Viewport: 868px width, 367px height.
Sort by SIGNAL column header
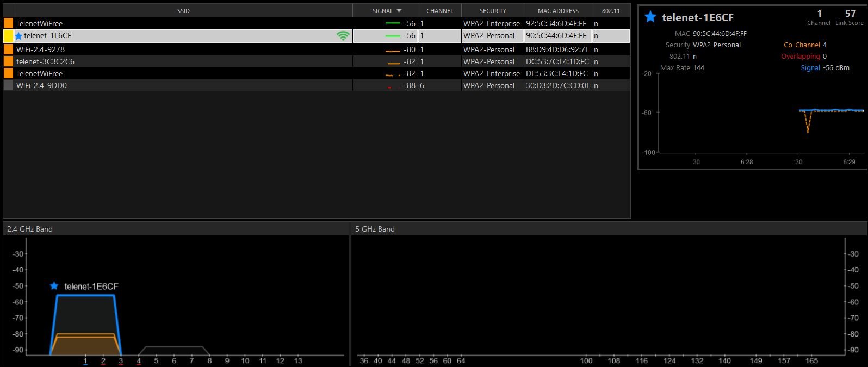(x=385, y=11)
